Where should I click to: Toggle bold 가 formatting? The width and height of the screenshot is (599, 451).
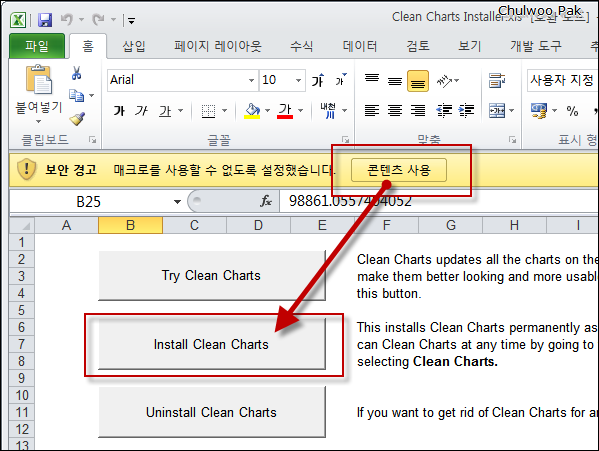[119, 111]
